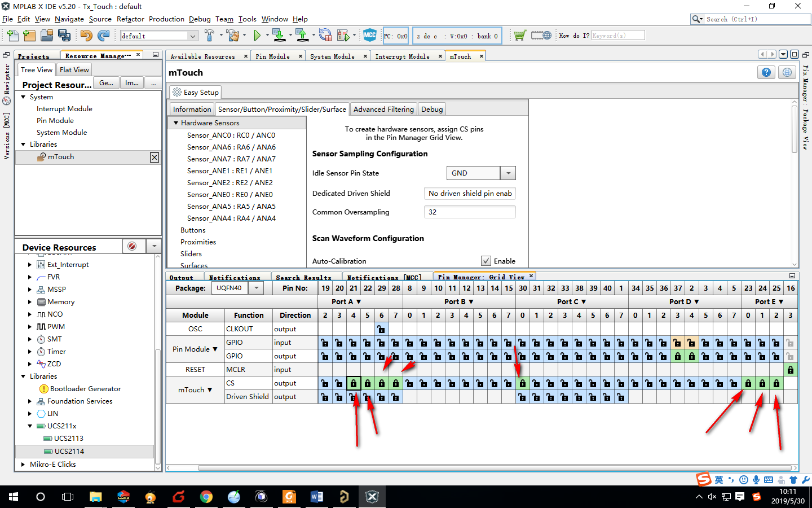Toggle MCLR input lock on pin 16
This screenshot has width=812, height=508.
tap(791, 370)
